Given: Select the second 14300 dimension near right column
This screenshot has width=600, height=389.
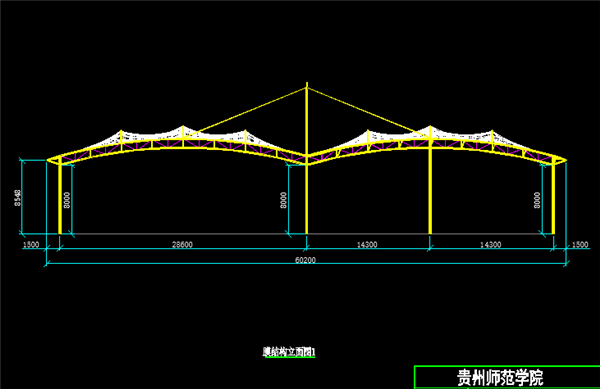Looking at the screenshot, I should 491,245.
